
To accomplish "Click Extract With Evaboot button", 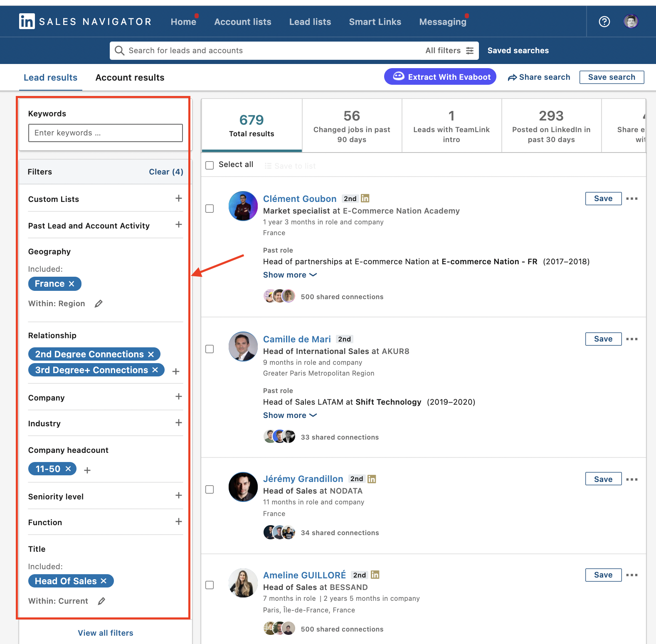I will tap(440, 76).
